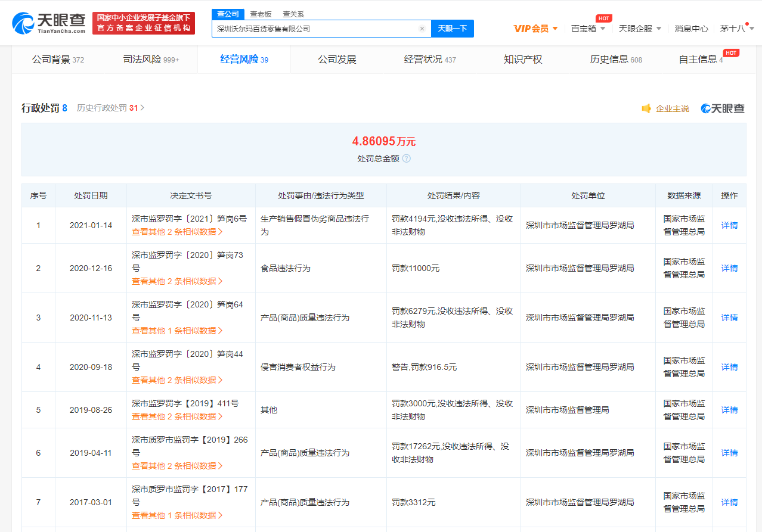Expand similar data for row 3 (2020-11-13)
Image resolution: width=762 pixels, height=532 pixels.
coord(177,331)
